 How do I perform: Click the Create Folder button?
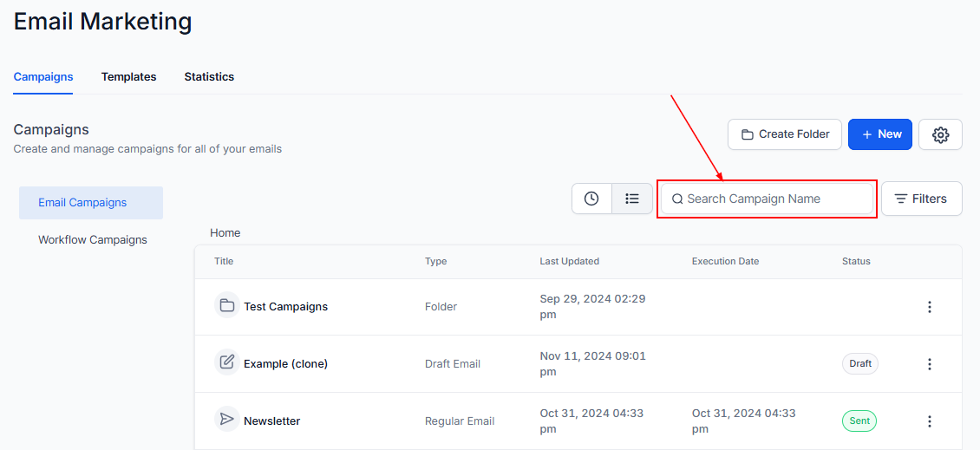tap(784, 134)
